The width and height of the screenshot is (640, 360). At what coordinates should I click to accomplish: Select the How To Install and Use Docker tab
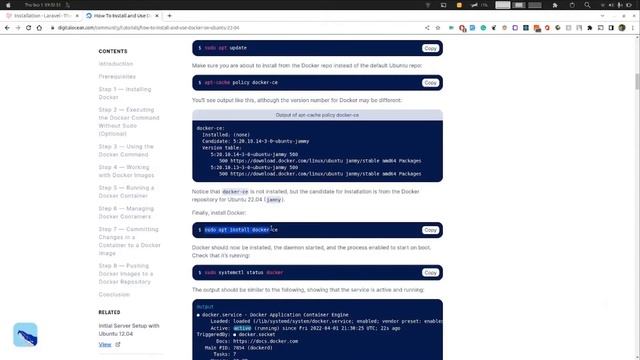(x=122, y=16)
